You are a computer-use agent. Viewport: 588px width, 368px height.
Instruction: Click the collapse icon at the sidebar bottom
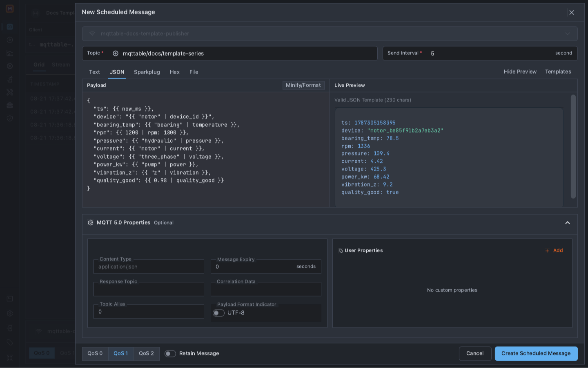(x=10, y=358)
